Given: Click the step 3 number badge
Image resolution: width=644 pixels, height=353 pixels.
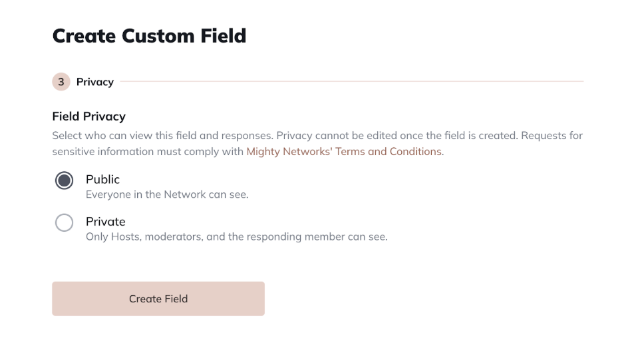Looking at the screenshot, I should pyautogui.click(x=61, y=82).
